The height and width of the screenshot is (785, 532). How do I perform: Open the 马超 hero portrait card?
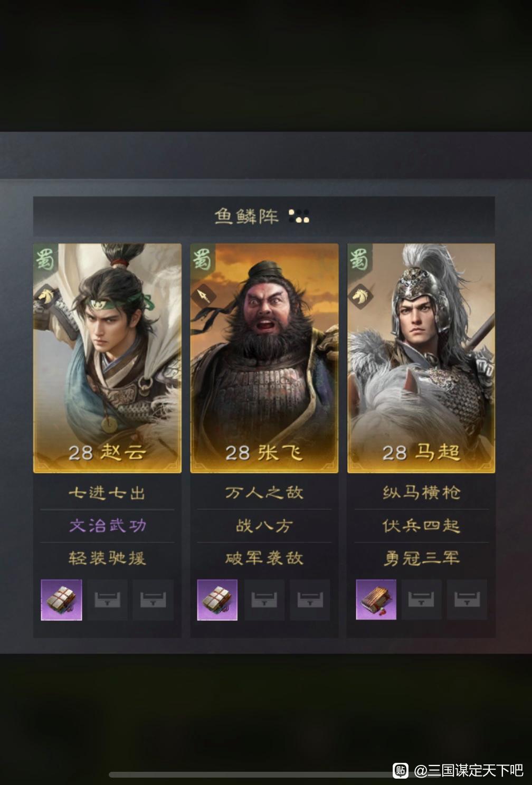pyautogui.click(x=421, y=358)
